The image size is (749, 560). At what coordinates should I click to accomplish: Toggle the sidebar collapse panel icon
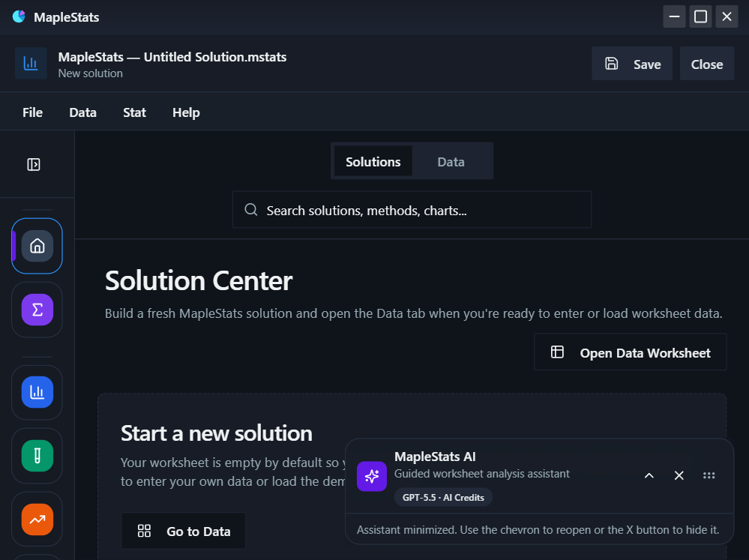click(x=34, y=164)
